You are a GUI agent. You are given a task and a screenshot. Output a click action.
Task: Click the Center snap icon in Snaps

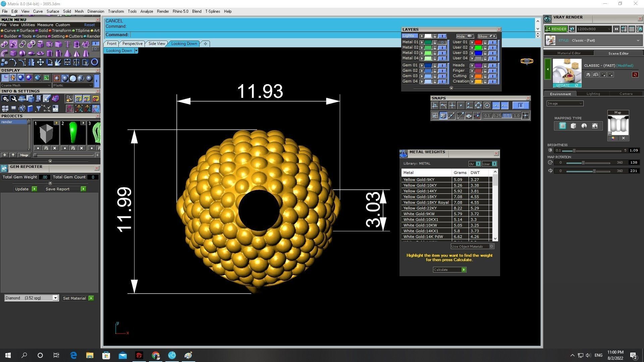point(487,106)
